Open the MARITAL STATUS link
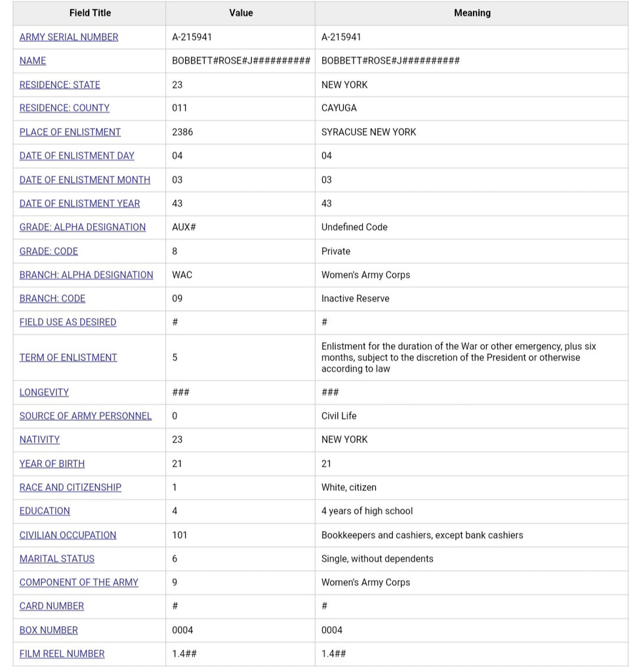 point(56,559)
